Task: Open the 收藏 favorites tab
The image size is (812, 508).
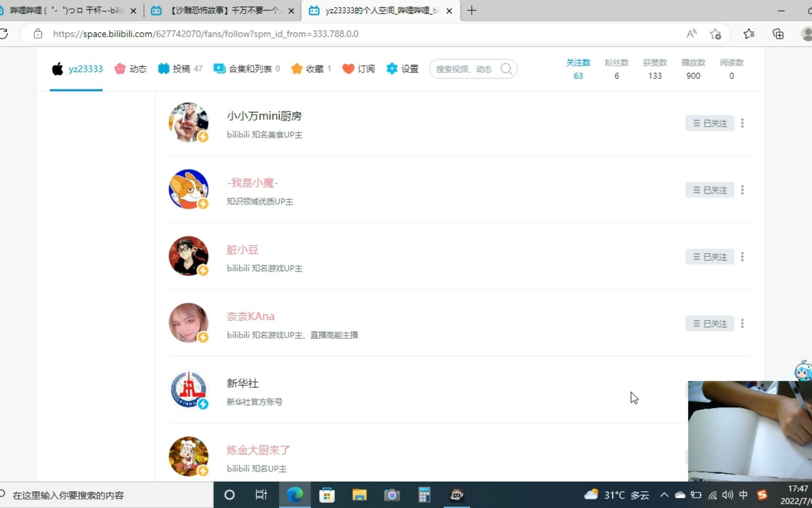Action: pos(311,69)
